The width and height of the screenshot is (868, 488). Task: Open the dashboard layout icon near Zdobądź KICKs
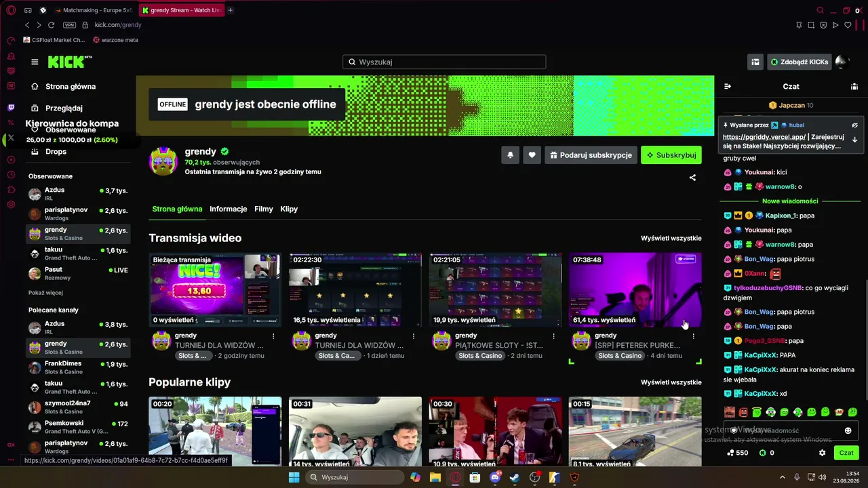click(755, 62)
